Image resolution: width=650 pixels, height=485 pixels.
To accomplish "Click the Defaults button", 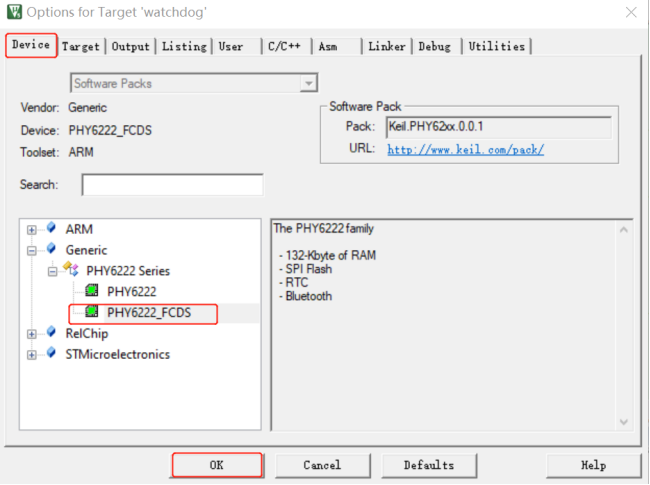I will (x=429, y=465).
